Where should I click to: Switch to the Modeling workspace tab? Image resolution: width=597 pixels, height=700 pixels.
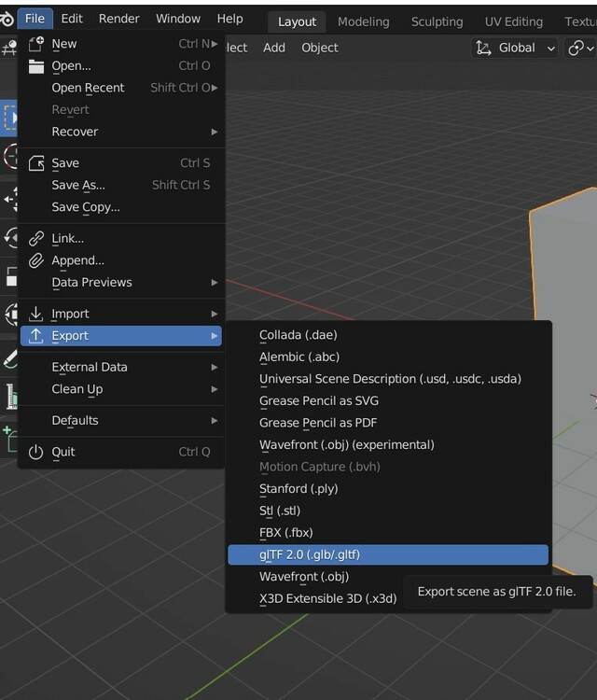click(x=364, y=21)
